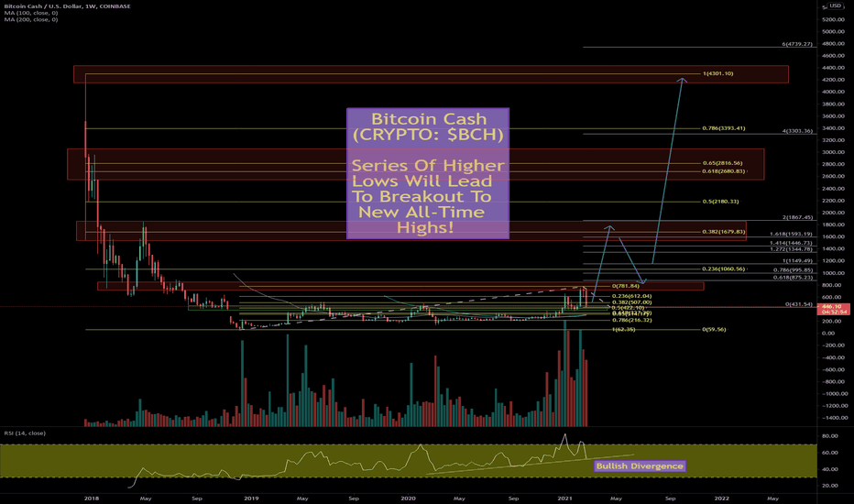The width and height of the screenshot is (854, 504).
Task: Click 4000.00 on the price axis
Action: pyautogui.click(x=833, y=92)
